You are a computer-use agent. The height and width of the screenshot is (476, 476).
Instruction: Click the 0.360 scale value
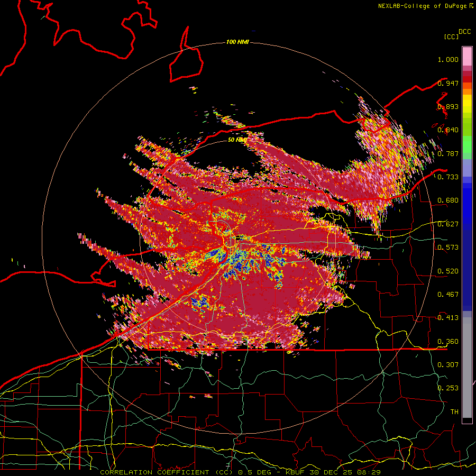pos(448,342)
